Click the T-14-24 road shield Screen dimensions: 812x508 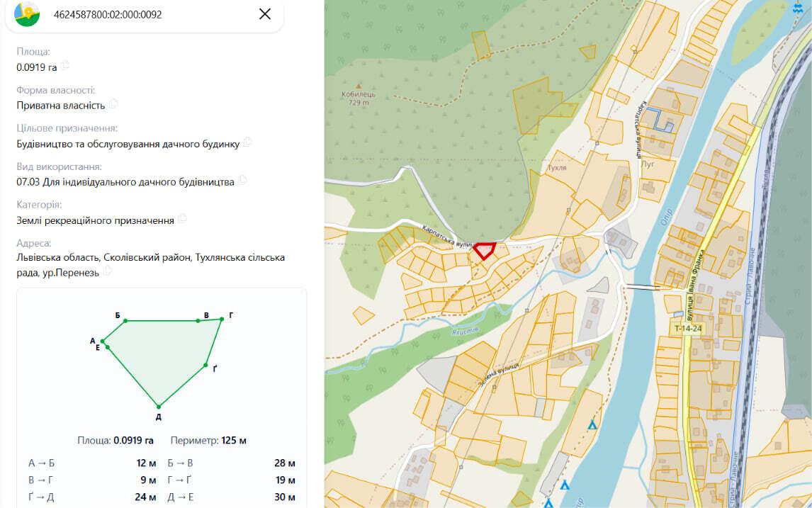tap(688, 328)
